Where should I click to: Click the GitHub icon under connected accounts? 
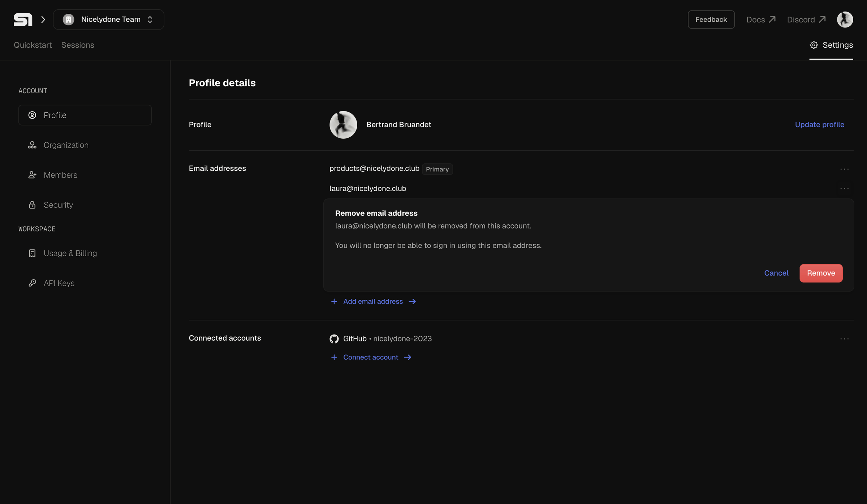tap(334, 339)
